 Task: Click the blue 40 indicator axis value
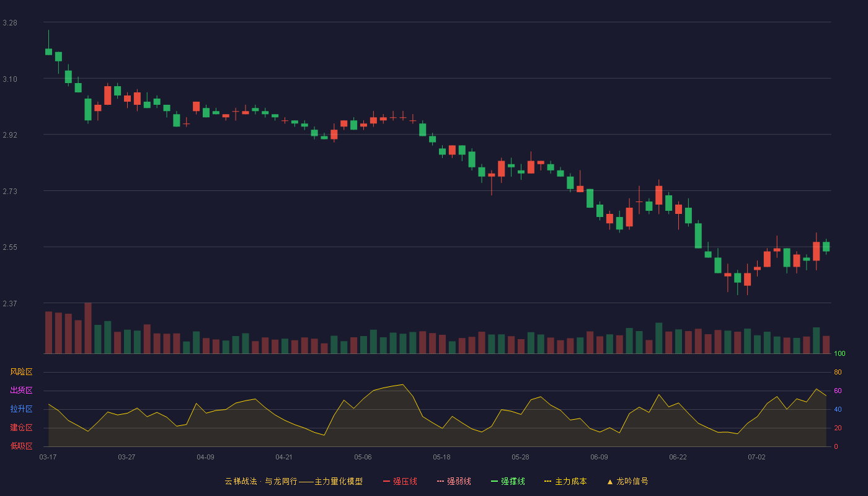838,409
